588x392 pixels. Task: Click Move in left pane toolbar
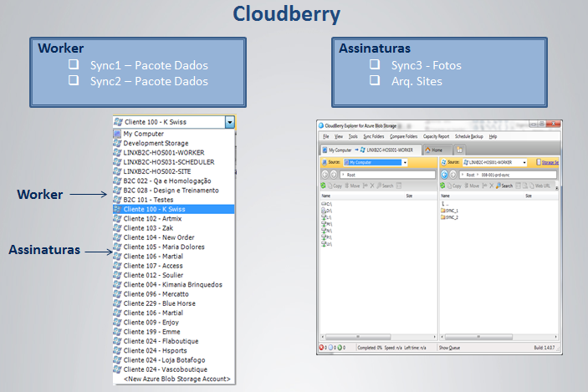[x=352, y=186]
